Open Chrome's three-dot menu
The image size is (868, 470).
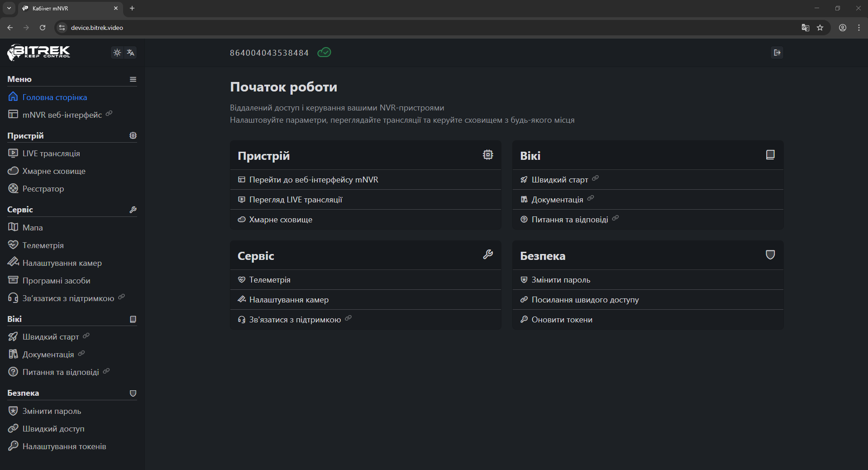[858, 28]
